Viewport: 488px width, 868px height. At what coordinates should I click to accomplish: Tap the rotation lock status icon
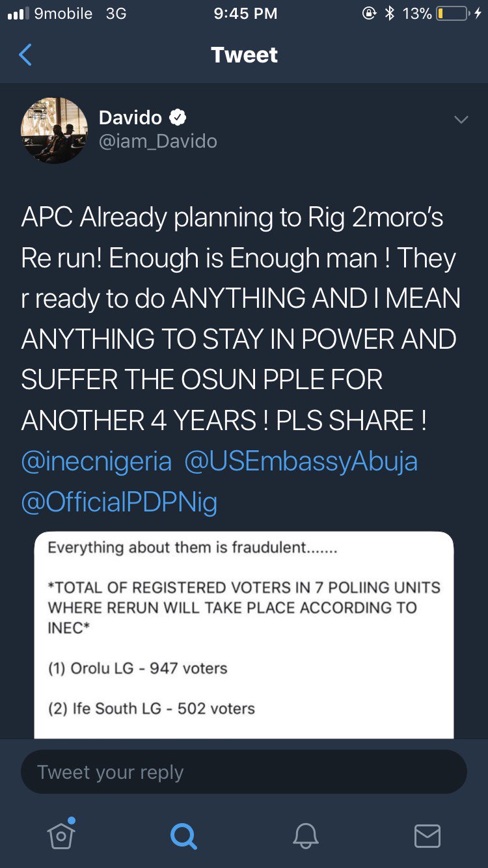point(370,14)
